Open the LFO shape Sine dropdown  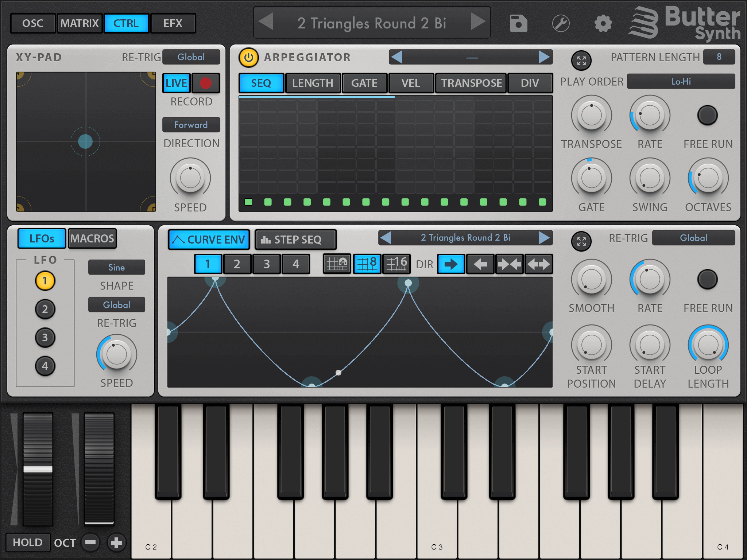pos(116,267)
